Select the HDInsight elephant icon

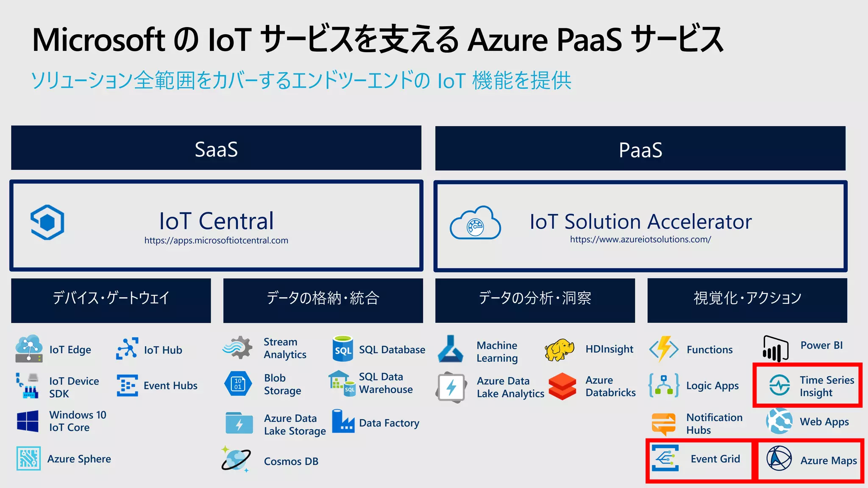point(559,349)
